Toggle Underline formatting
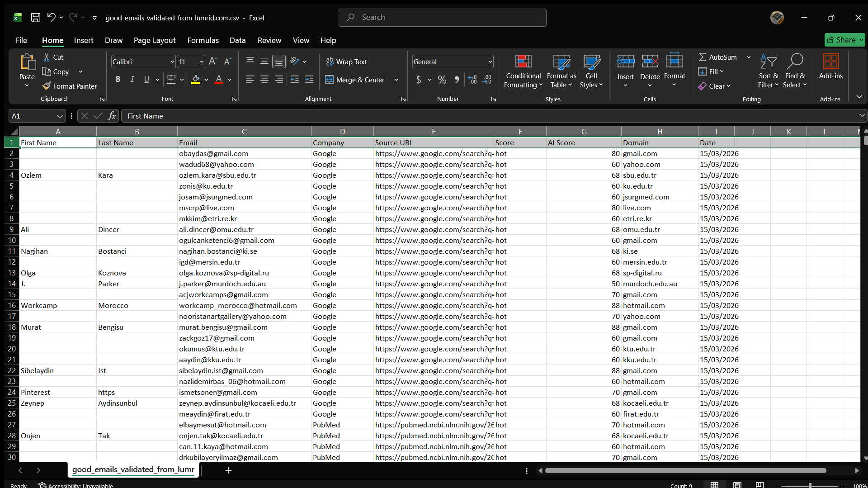The height and width of the screenshot is (488, 868). coord(146,80)
